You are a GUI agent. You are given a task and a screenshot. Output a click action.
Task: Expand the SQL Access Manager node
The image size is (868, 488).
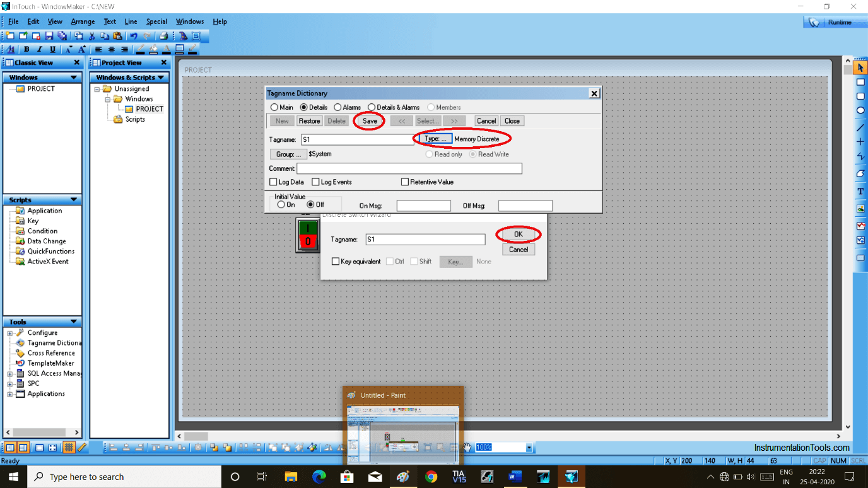(9, 374)
